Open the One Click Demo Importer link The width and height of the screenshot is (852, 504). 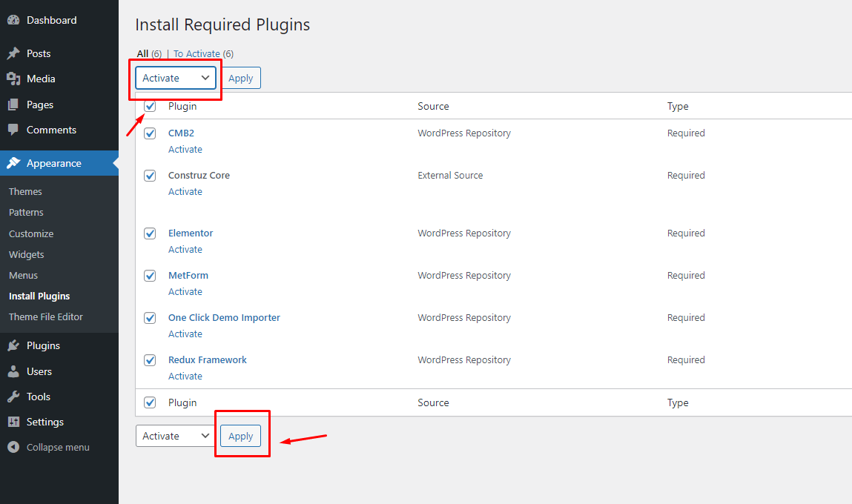coord(225,318)
